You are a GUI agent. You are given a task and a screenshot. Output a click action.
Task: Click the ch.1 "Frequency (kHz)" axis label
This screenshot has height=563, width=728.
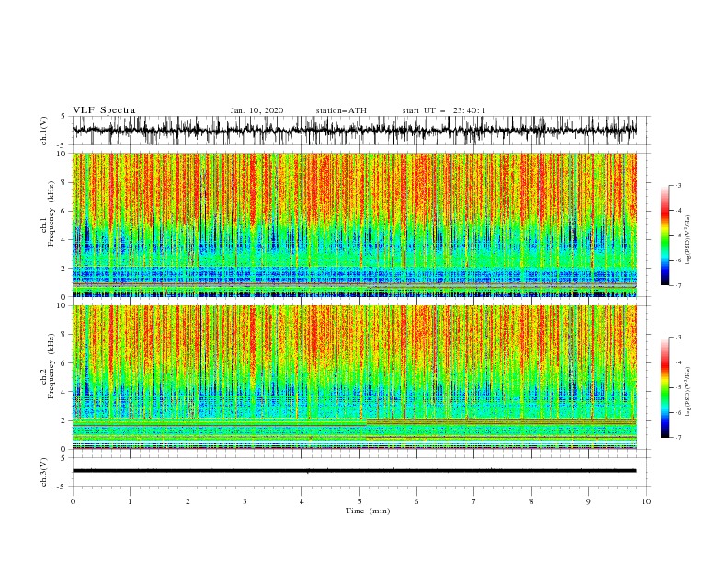pyautogui.click(x=51, y=213)
